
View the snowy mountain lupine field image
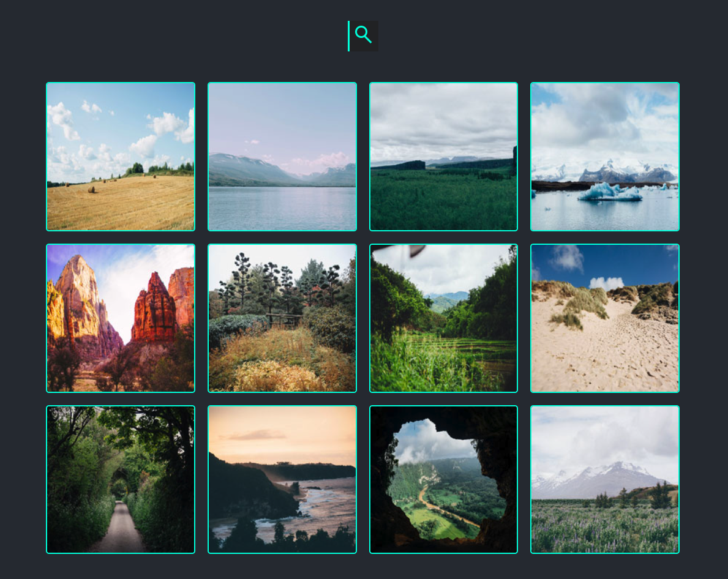605,480
